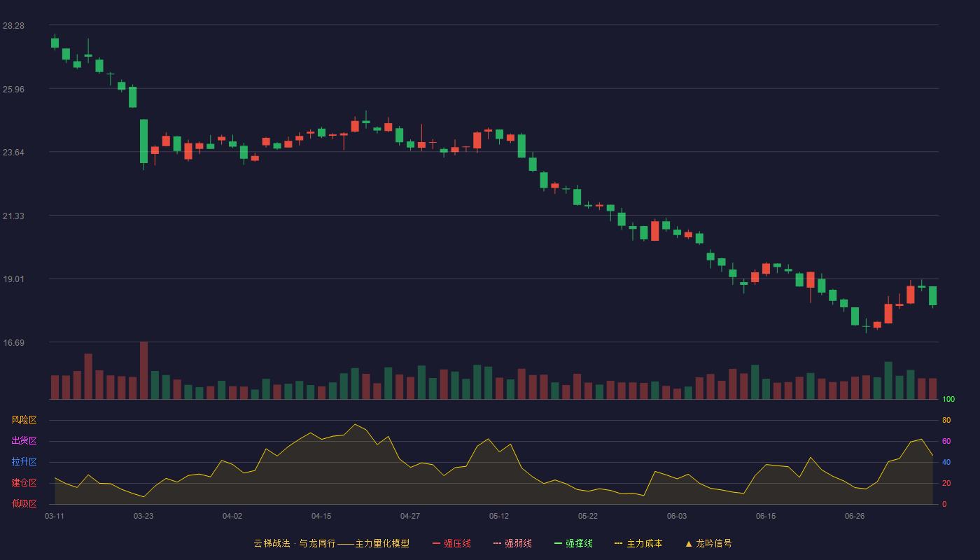Click the 16.69 price axis label
Screen dimensions: 980x560
13,342
